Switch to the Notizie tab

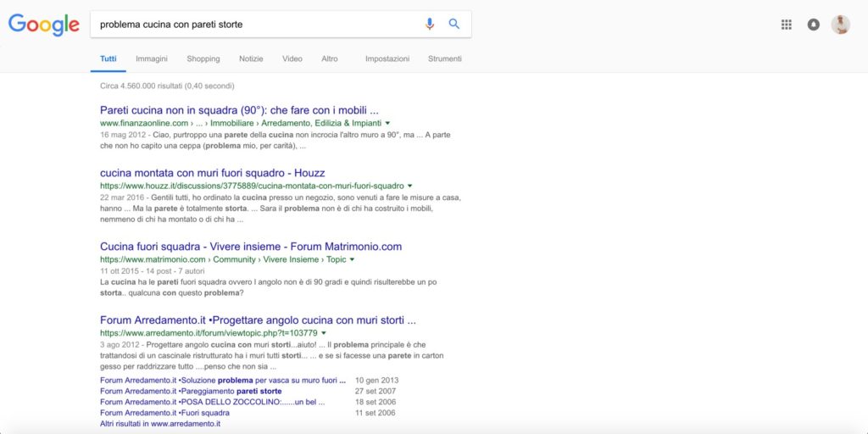(251, 58)
